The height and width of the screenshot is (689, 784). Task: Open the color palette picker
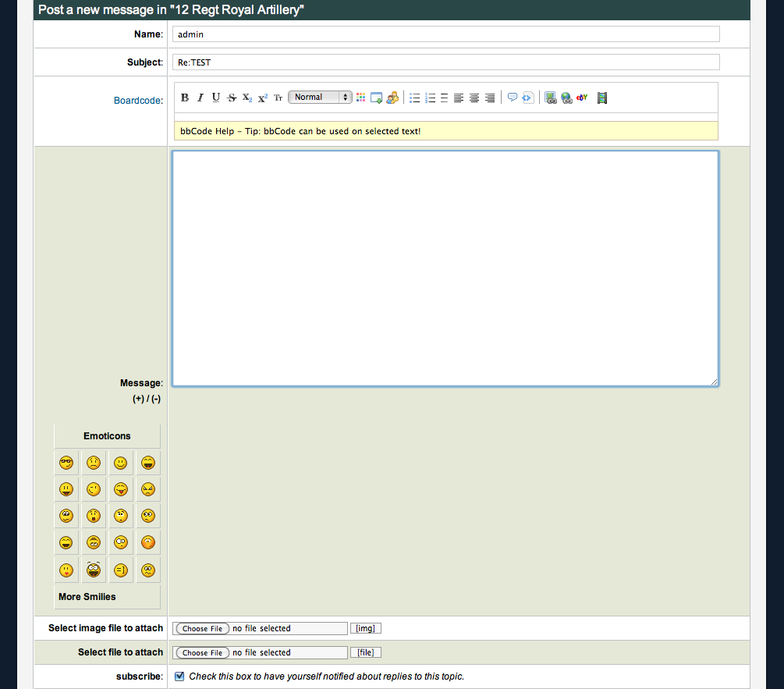[x=361, y=98]
